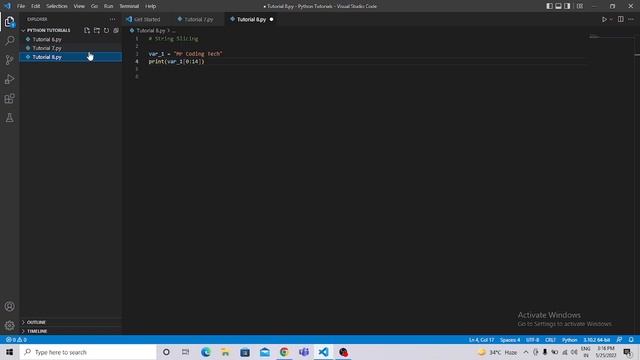Open the Selection menu

(x=57, y=6)
